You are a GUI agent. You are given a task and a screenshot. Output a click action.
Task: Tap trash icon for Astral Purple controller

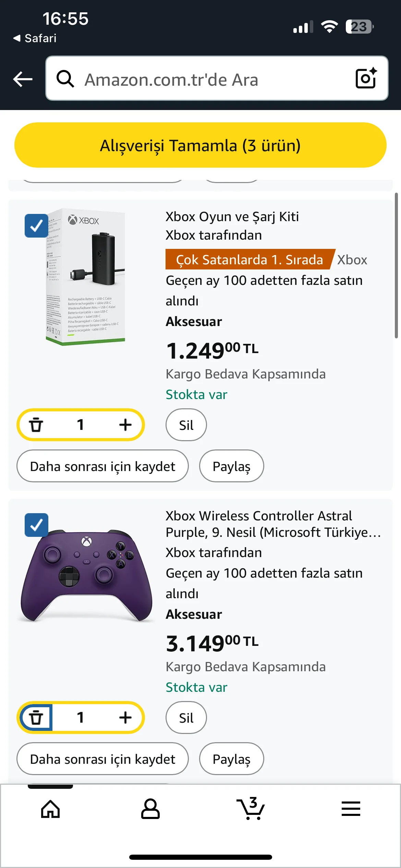(36, 718)
